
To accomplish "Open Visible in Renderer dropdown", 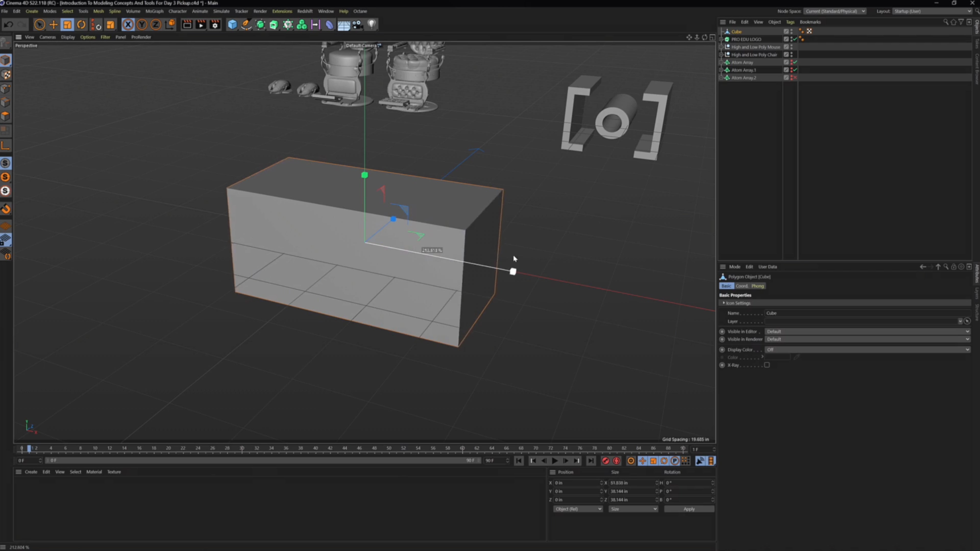I will click(x=867, y=339).
